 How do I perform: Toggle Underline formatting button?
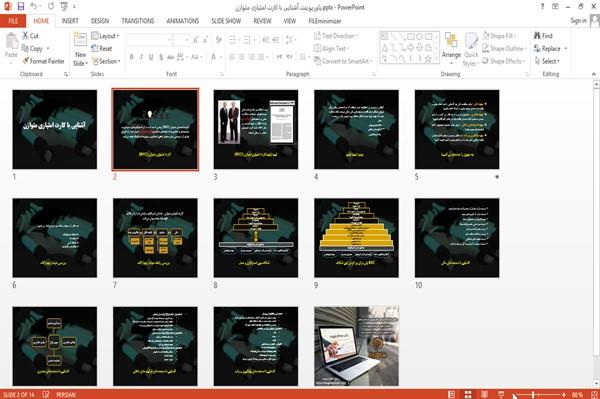(x=151, y=57)
